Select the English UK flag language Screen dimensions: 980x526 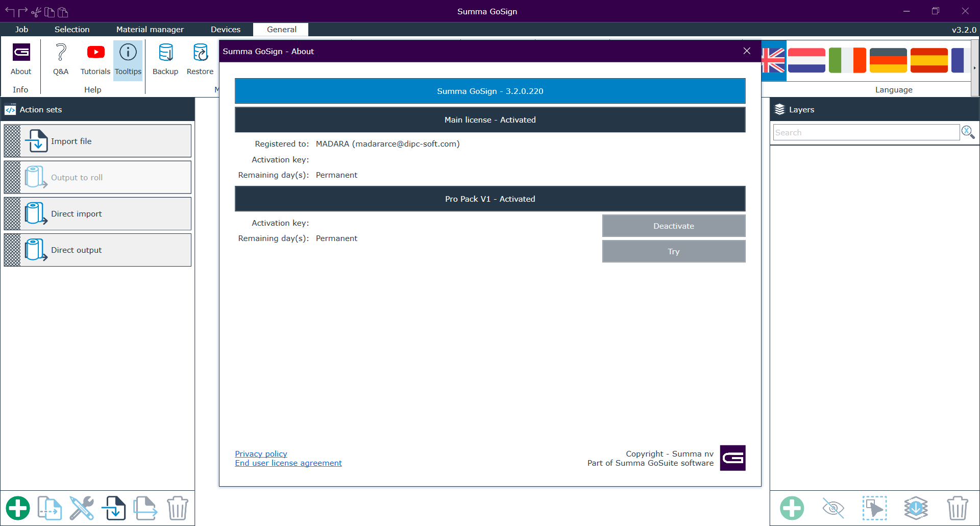tap(773, 60)
